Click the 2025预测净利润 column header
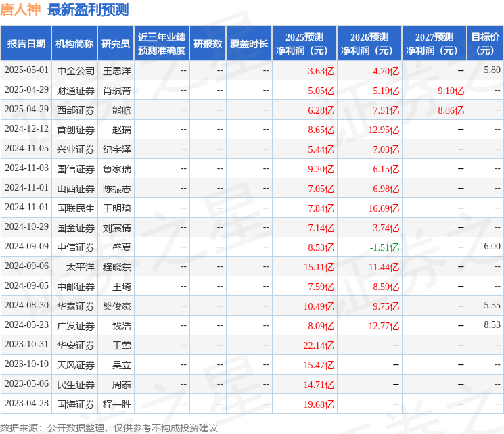 pyautogui.click(x=304, y=44)
